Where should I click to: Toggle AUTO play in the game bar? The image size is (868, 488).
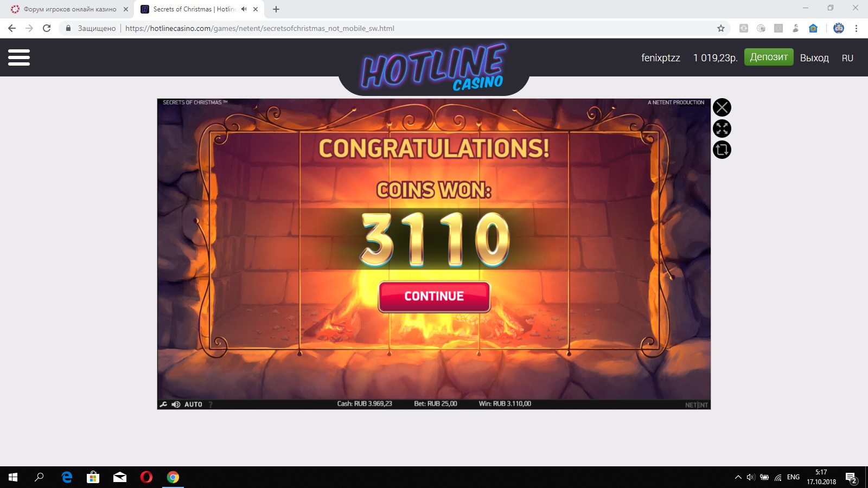[193, 404]
